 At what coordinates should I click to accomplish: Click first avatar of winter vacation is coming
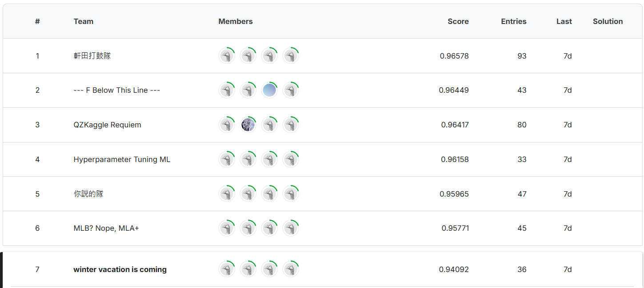[227, 269]
